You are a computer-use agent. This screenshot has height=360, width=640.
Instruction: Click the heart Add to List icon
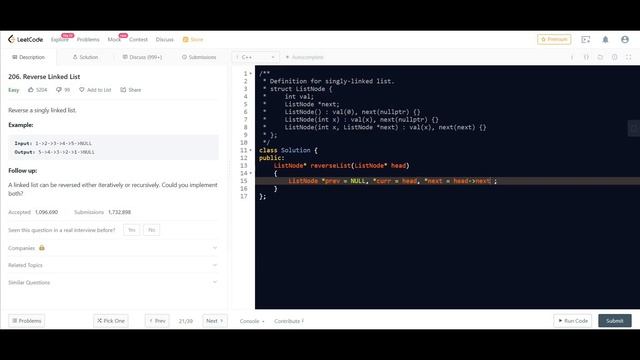click(x=82, y=90)
